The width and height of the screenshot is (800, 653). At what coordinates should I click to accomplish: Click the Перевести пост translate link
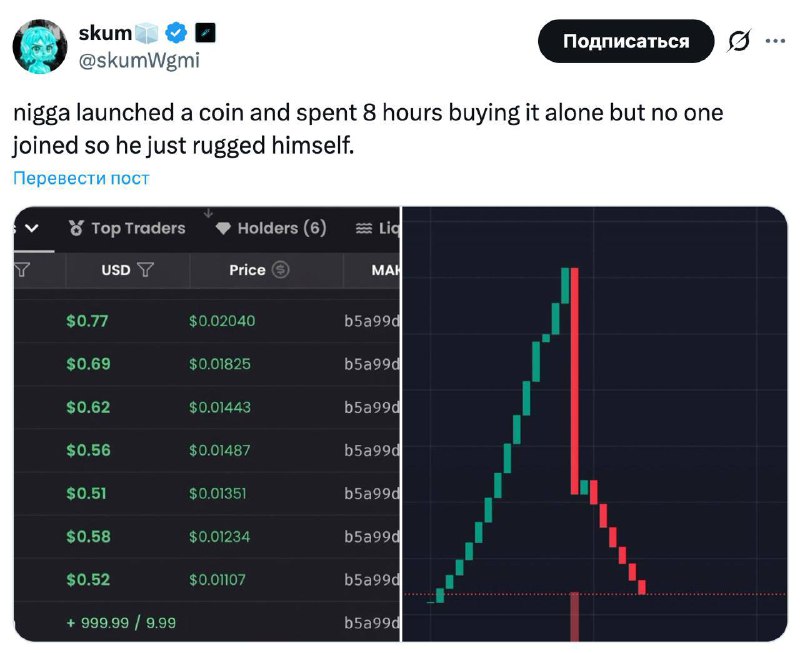point(81,178)
